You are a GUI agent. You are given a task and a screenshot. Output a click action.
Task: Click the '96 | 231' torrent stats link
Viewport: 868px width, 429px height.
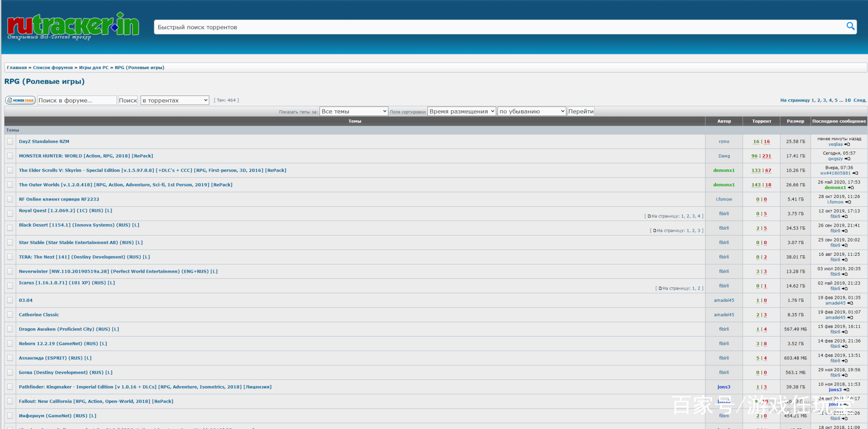(761, 156)
